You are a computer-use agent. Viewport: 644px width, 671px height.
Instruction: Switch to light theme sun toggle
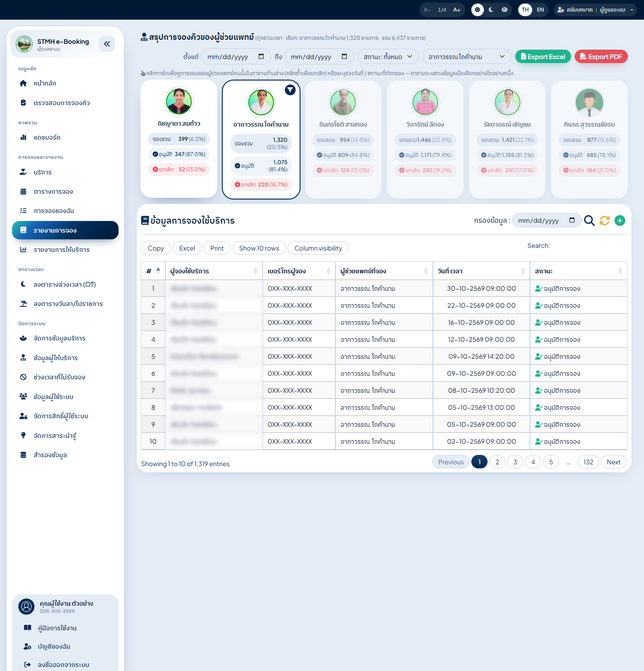(x=478, y=10)
